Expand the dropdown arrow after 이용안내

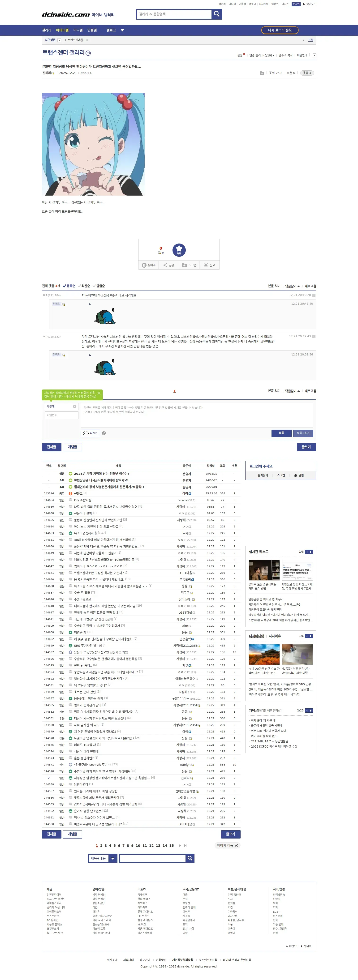tap(314, 55)
